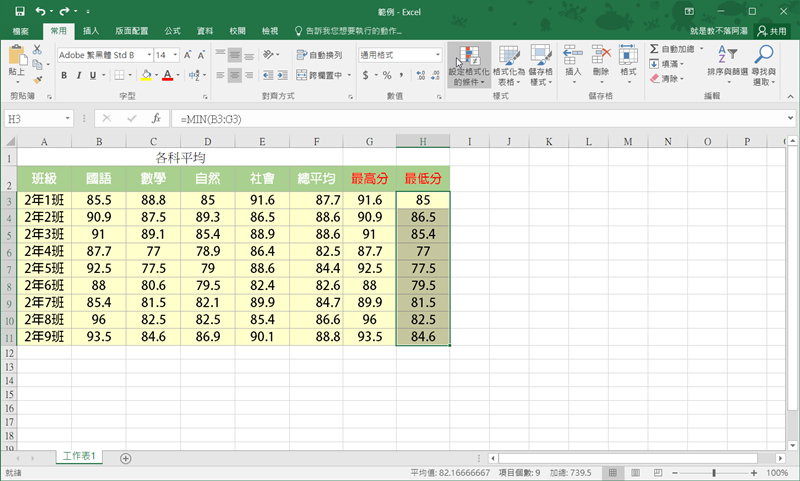800x481 pixels.
Task: Click the insert function fx icon
Action: pyautogui.click(x=156, y=118)
